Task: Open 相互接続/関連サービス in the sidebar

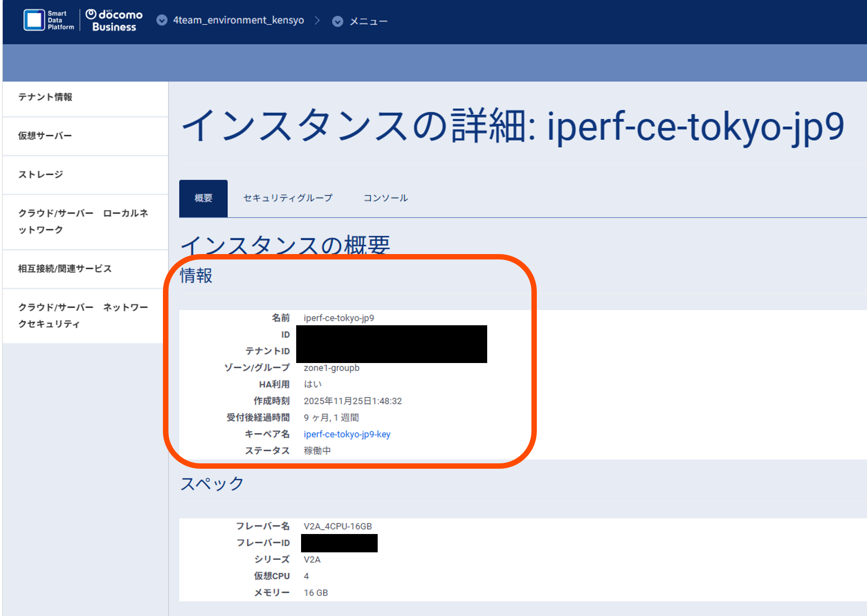Action: click(85, 269)
